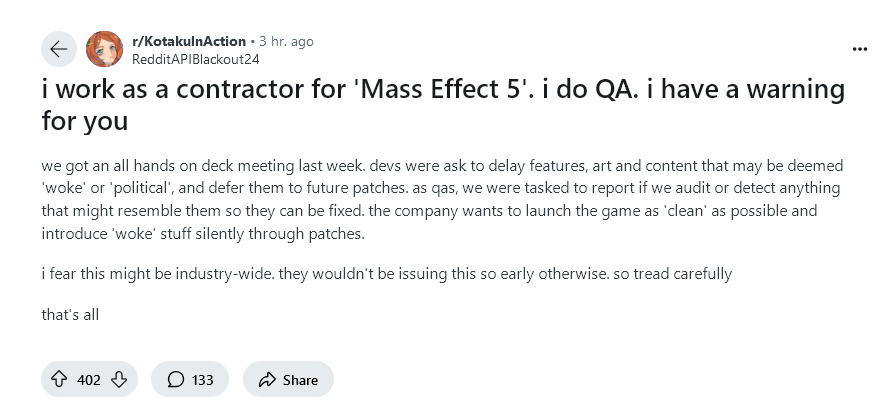Screen dimensions: 880x402
Task: Open the r/KotakuInAction subreddit avatar
Action: [104, 49]
